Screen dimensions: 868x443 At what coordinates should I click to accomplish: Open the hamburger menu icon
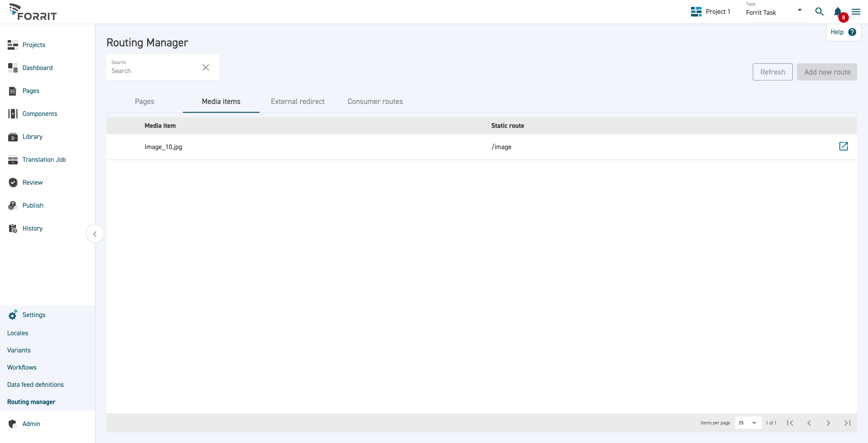click(856, 12)
